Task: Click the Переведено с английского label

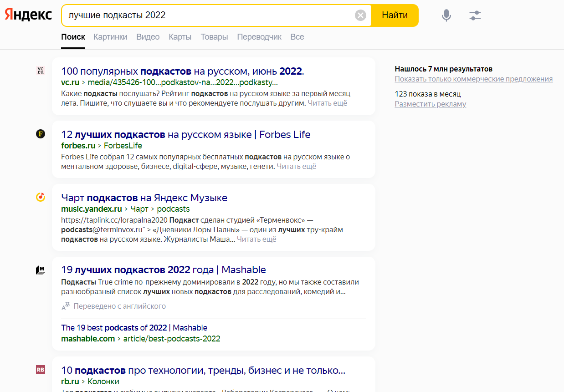Action: pyautogui.click(x=120, y=306)
